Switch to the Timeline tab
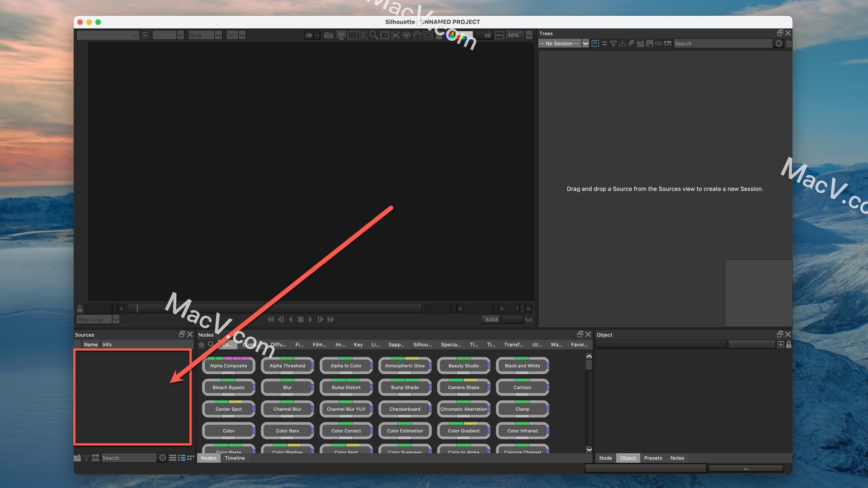Screen dimensions: 868x488 [234, 458]
